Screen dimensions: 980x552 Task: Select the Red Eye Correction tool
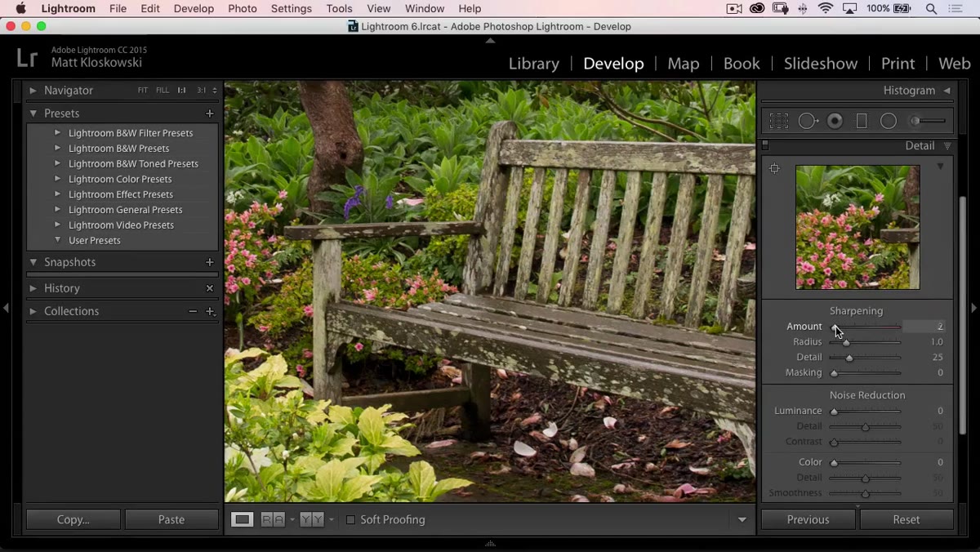[x=835, y=121]
